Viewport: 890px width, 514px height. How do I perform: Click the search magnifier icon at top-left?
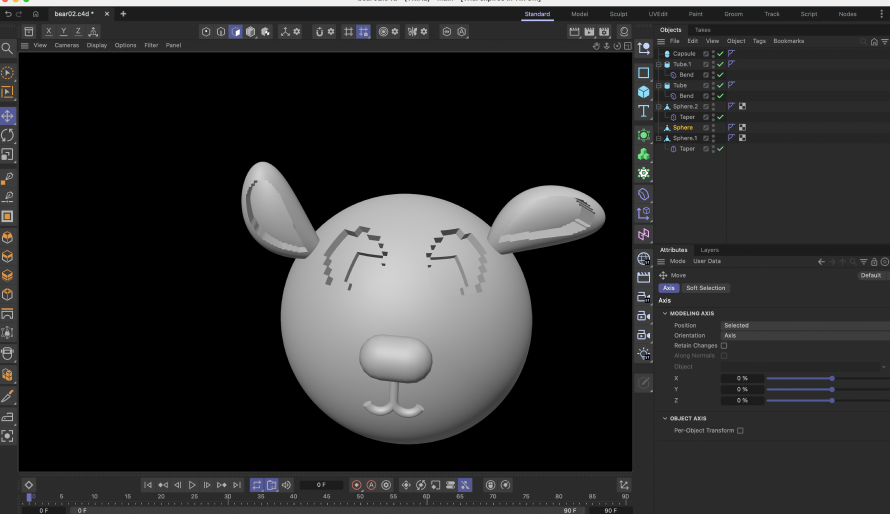(7, 48)
